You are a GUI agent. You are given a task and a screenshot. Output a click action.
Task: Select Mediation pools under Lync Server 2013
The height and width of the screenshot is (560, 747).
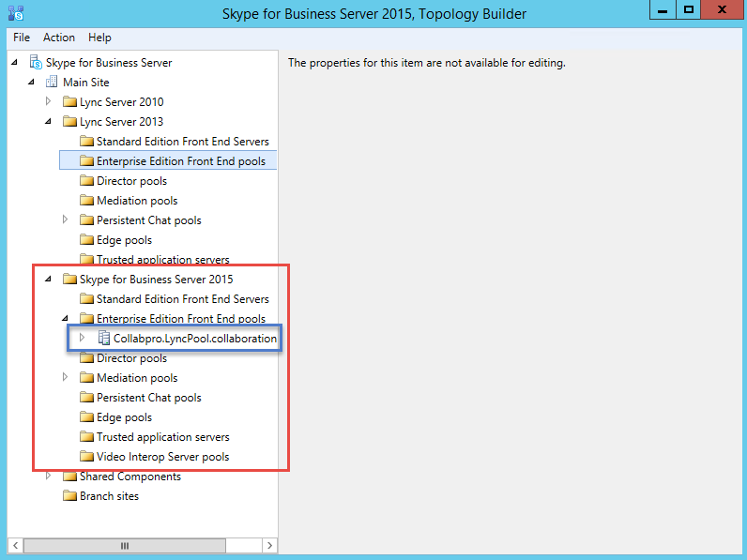137,201
